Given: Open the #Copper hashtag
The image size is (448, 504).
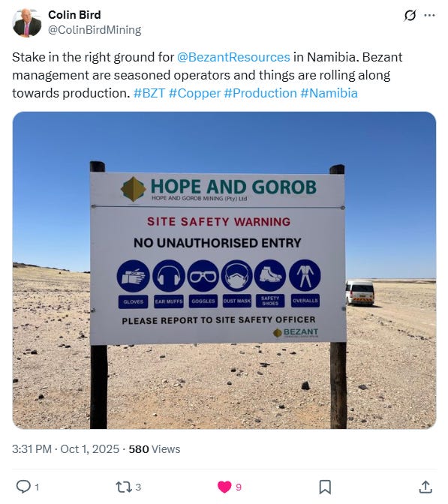Looking at the screenshot, I should point(194,93).
